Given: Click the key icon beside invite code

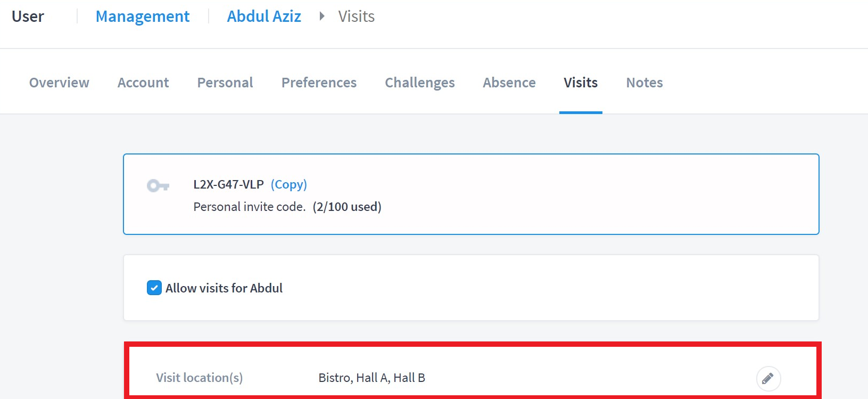Looking at the screenshot, I should tap(158, 186).
